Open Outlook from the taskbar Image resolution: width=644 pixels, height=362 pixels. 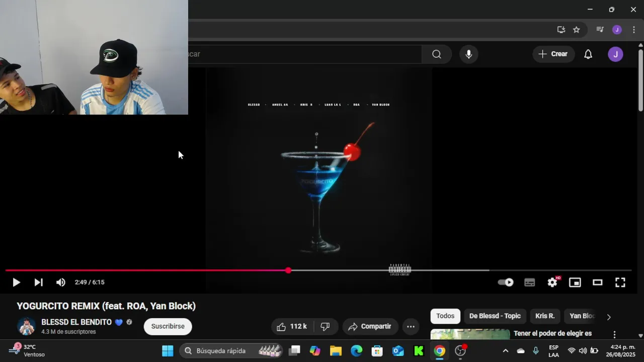(398, 351)
